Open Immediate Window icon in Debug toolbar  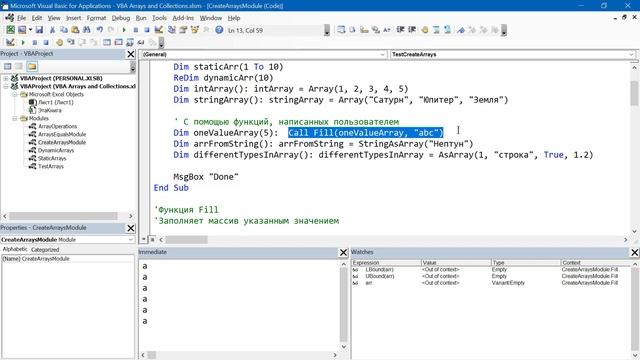point(118,42)
